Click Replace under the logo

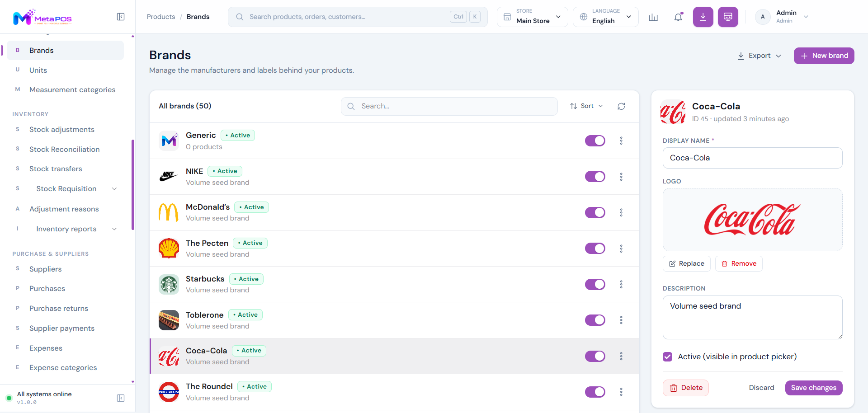coord(686,263)
